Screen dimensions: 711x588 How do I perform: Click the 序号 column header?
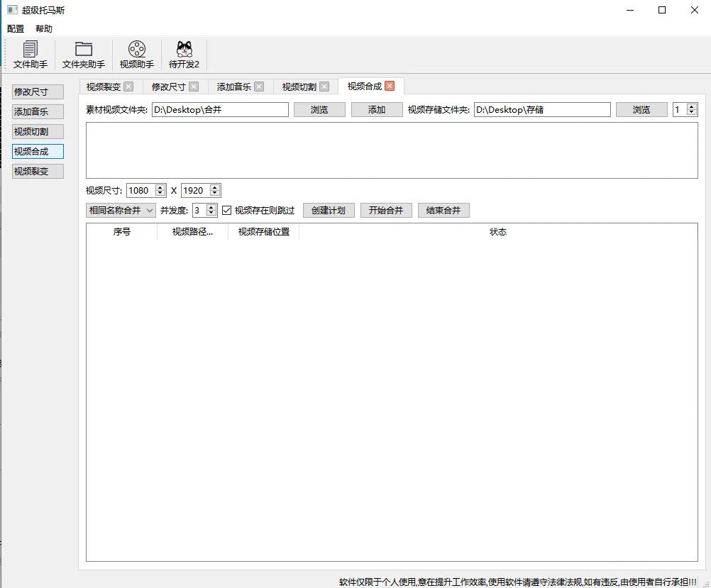(x=121, y=232)
